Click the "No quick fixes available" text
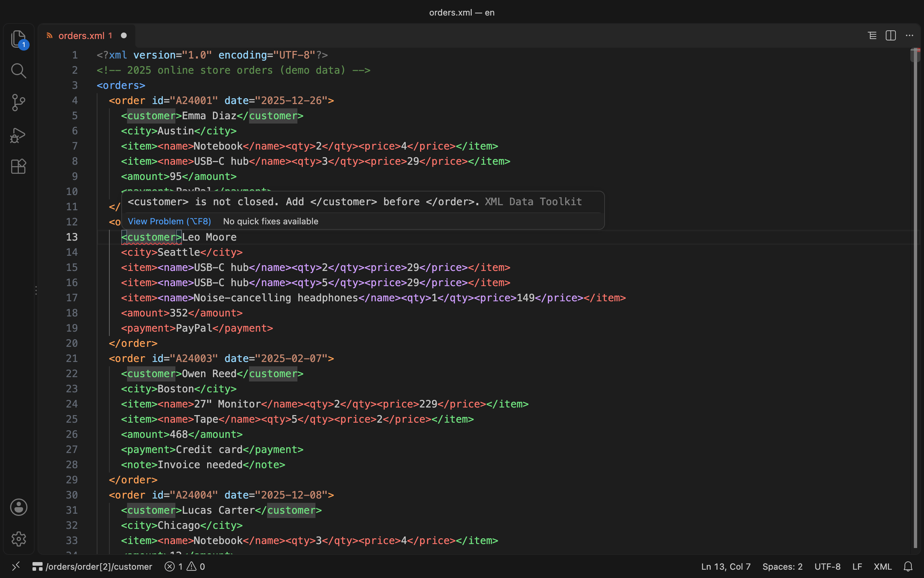 [x=270, y=221]
